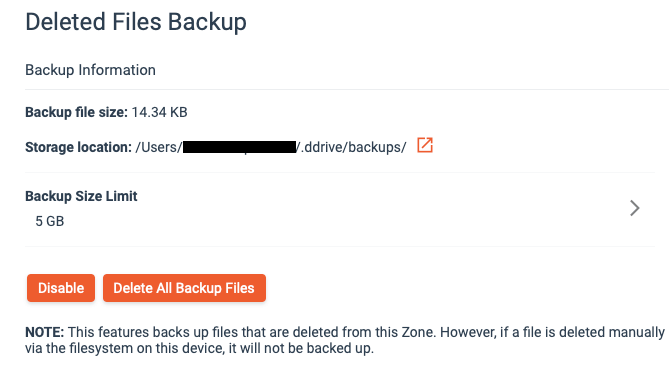Viewport: 669px width, 368px height.
Task: Select the 5 GB size limit value
Action: point(49,221)
